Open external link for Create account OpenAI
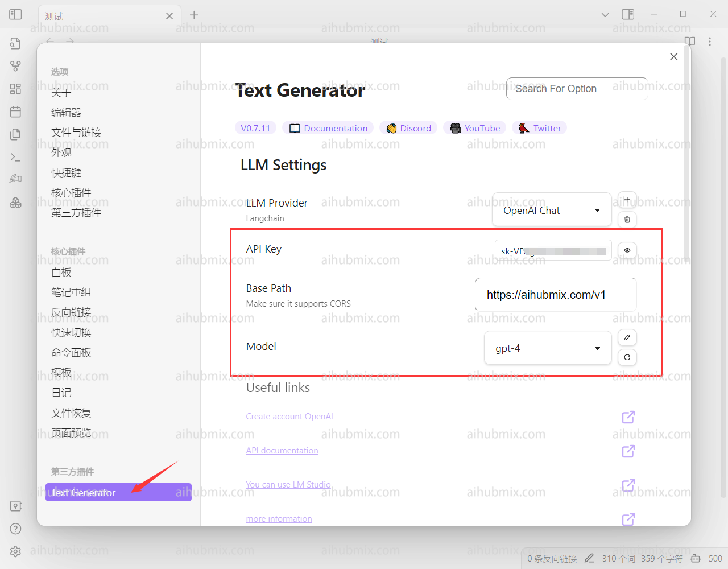This screenshot has width=728, height=569. click(x=628, y=417)
